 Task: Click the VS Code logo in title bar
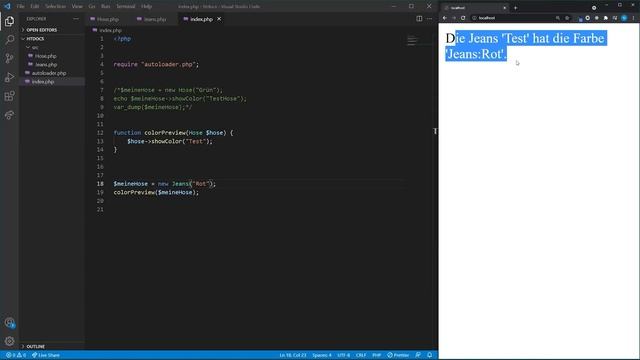point(7,6)
